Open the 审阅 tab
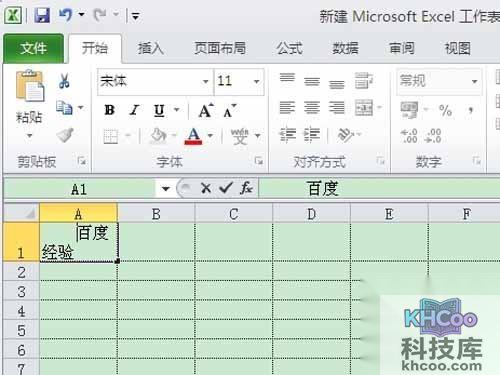The image size is (500, 375). coord(402,49)
